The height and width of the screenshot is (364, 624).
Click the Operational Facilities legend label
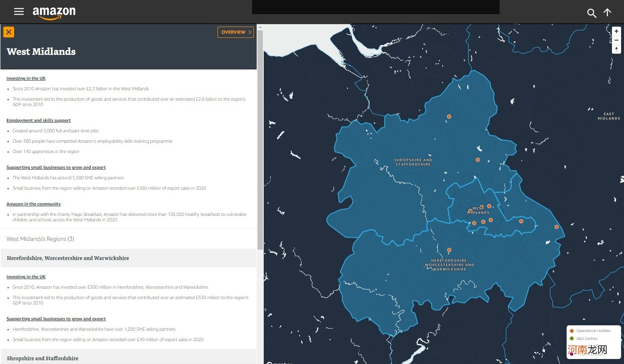[593, 331]
